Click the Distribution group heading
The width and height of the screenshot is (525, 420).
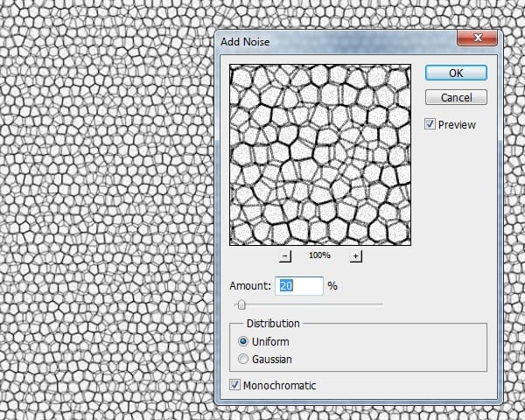(x=273, y=323)
